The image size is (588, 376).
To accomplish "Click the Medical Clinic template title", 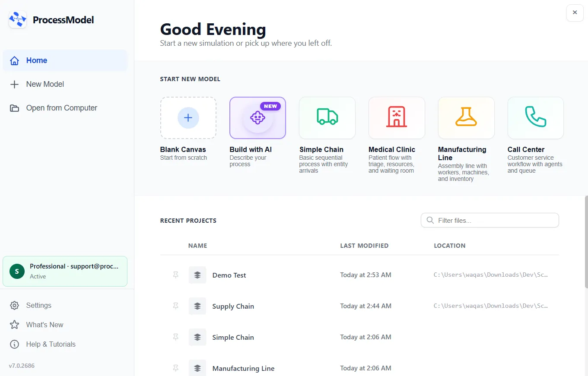I will pyautogui.click(x=392, y=149).
